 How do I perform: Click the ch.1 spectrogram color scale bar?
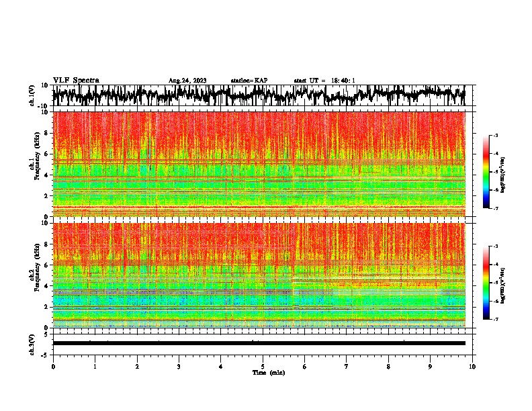(486, 172)
